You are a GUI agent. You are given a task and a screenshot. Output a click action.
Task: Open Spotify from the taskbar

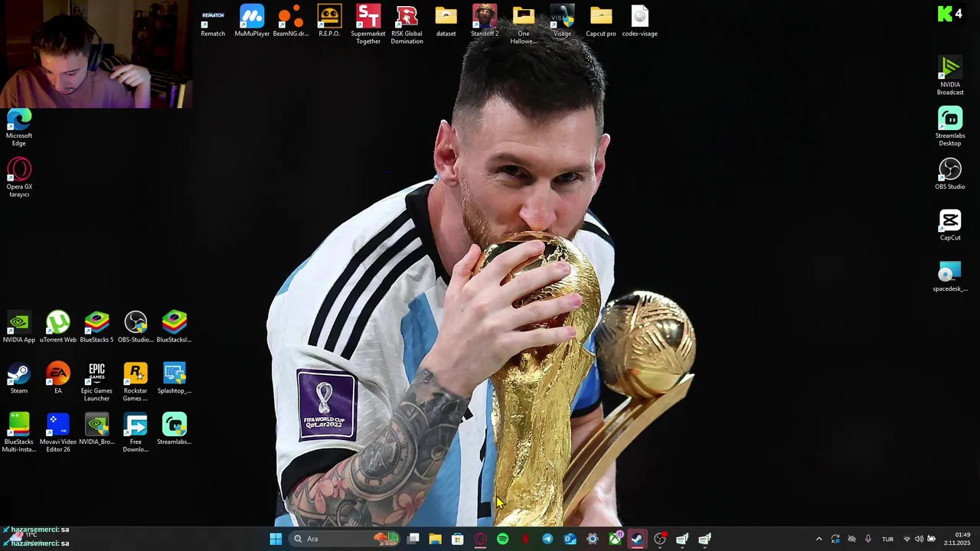(503, 539)
